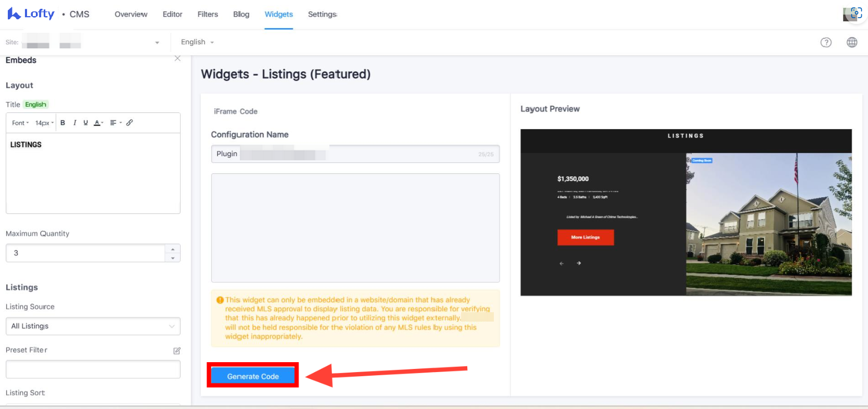Screen dimensions: 868x409
Task: Click the globe icon in the top bar
Action: [x=852, y=43]
